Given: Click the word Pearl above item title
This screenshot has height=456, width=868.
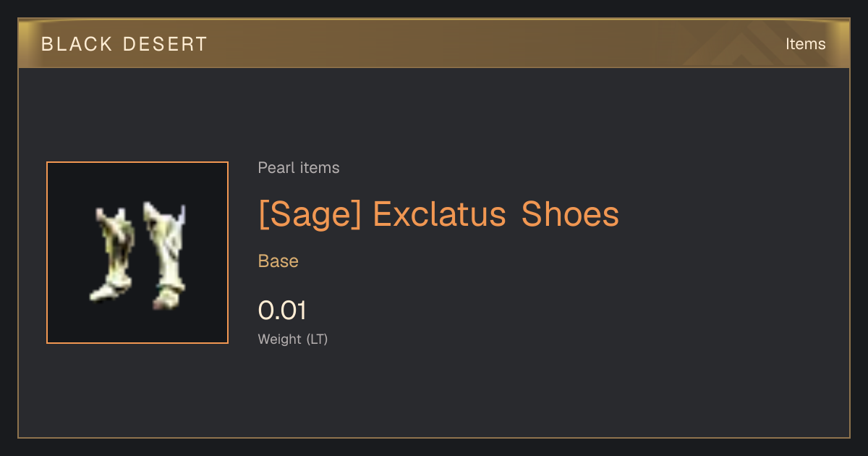Looking at the screenshot, I should tap(274, 168).
